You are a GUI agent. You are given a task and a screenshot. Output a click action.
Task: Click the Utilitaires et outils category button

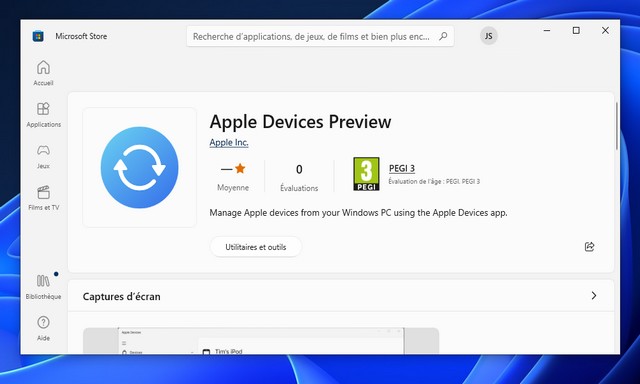click(x=256, y=247)
